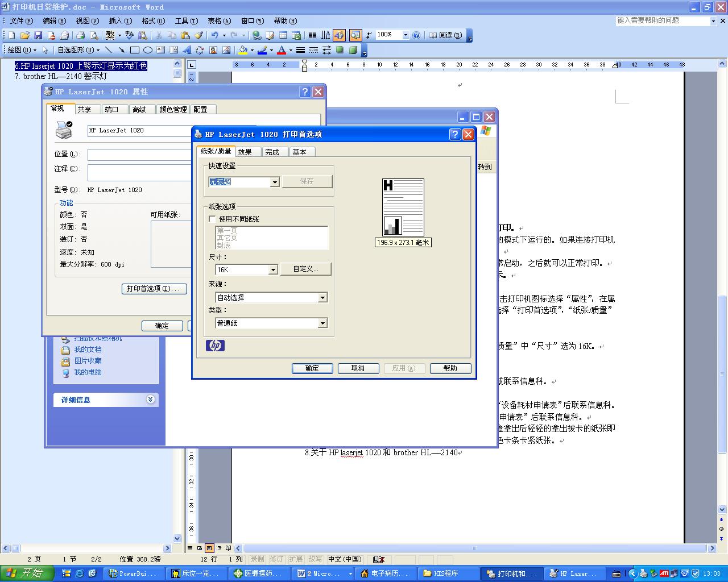
Task: Click the Fill Color paint bucket
Action: point(243,50)
